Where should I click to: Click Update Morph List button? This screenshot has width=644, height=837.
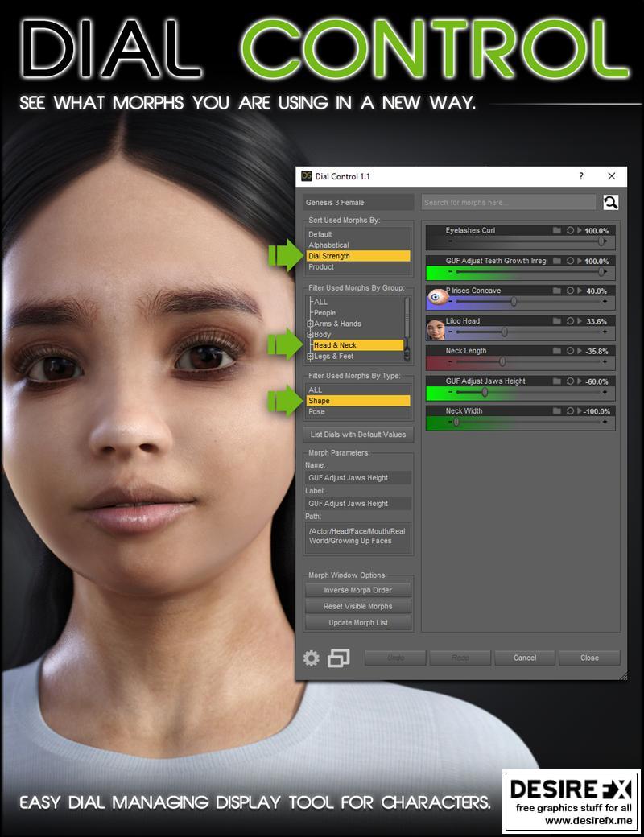tap(357, 622)
